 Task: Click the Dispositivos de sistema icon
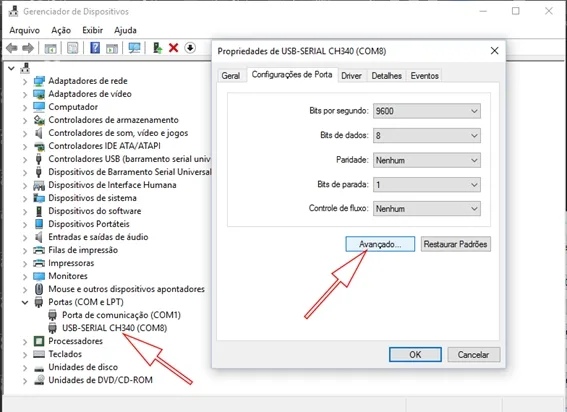click(x=39, y=198)
